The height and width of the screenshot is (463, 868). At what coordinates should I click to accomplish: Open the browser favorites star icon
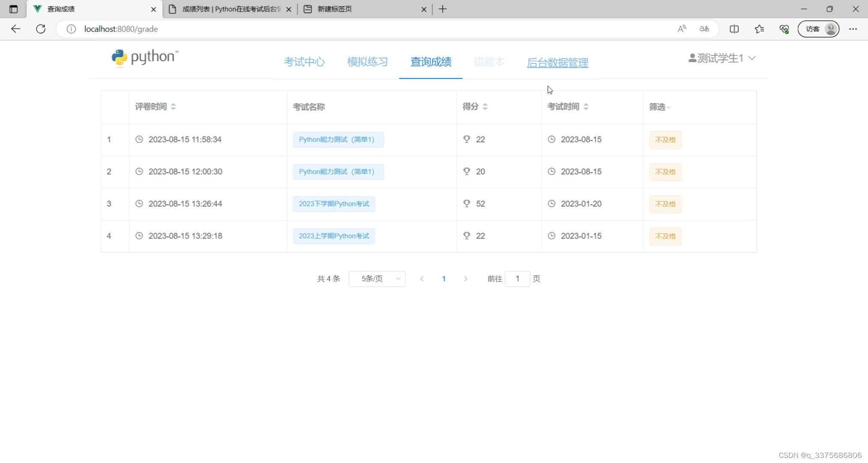point(759,29)
